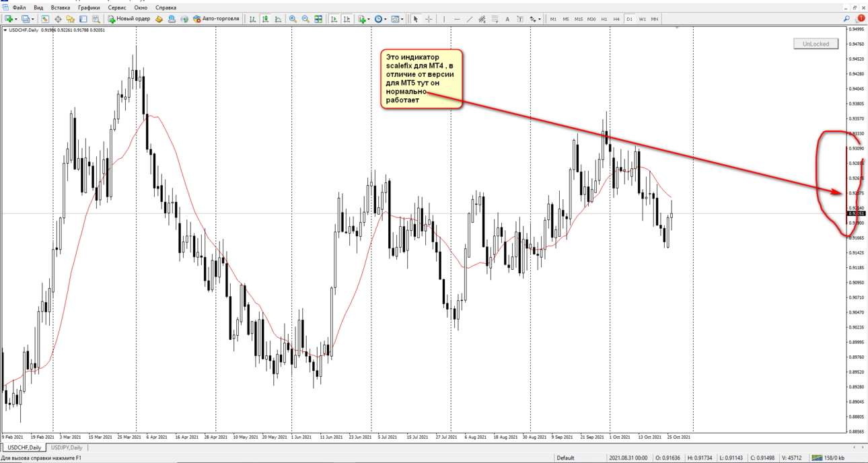Launch MetaEditor from the toolbar
Screen dimensions: 868x463
[159, 19]
